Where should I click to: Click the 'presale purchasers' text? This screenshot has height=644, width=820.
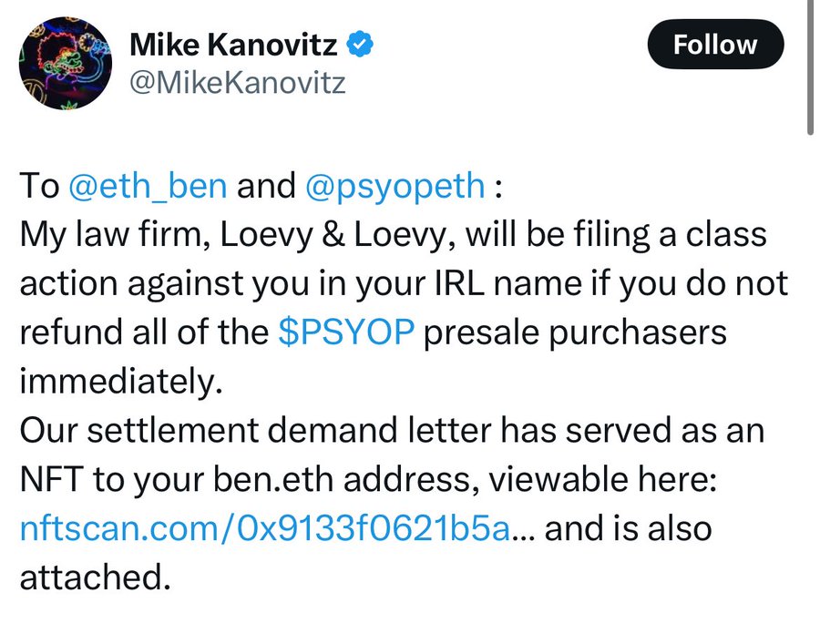click(575, 332)
